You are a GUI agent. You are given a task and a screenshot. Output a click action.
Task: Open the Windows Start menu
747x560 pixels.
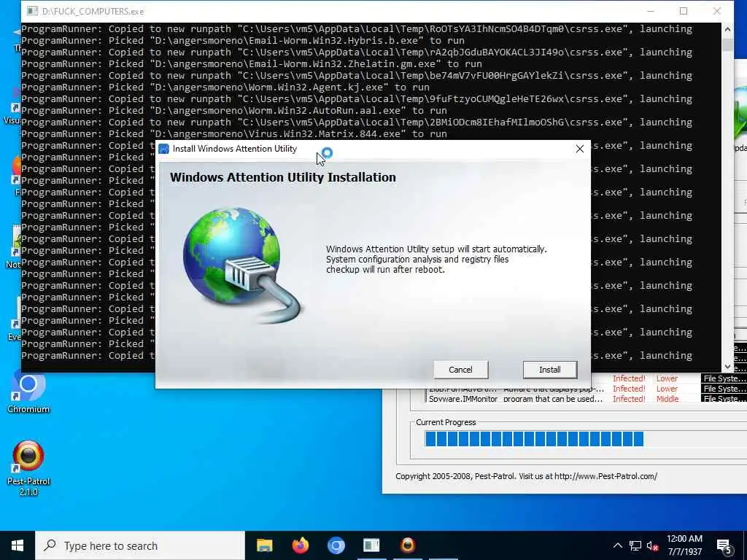click(18, 545)
